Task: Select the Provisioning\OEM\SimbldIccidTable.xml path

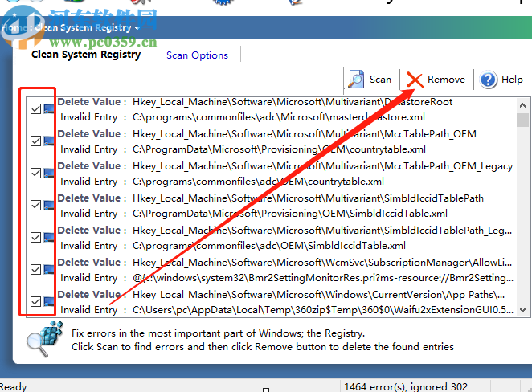Action: pyautogui.click(x=290, y=214)
